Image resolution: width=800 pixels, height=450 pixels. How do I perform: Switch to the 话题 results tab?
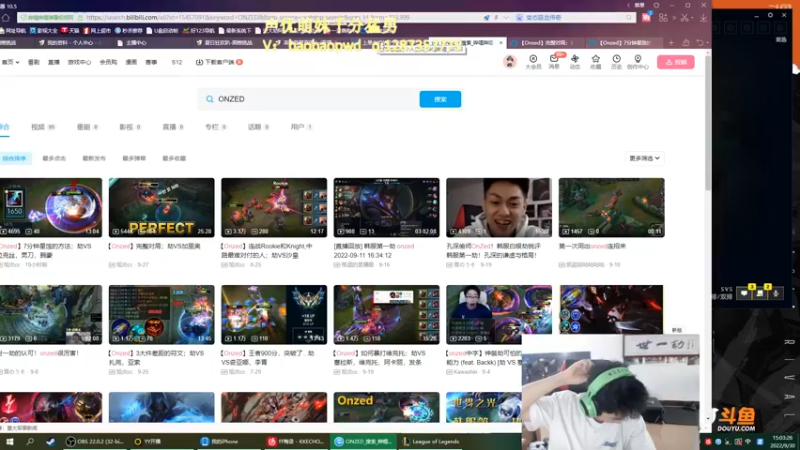pos(259,127)
